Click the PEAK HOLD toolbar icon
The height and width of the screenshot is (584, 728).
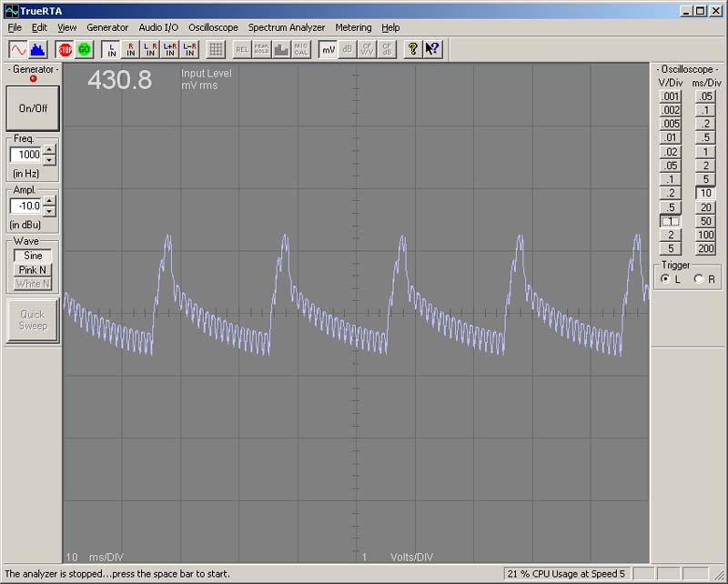[262, 49]
